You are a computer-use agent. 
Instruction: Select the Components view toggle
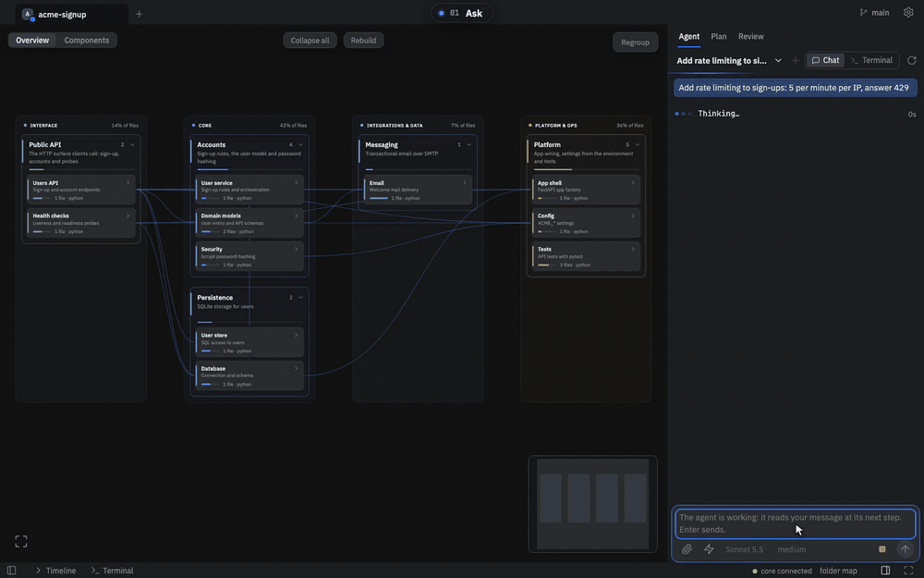point(87,40)
